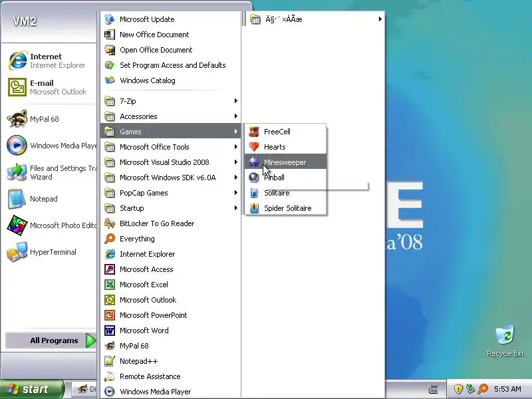This screenshot has width=532, height=399.
Task: Click the BitLocker To Go Reader icon
Action: coord(110,223)
